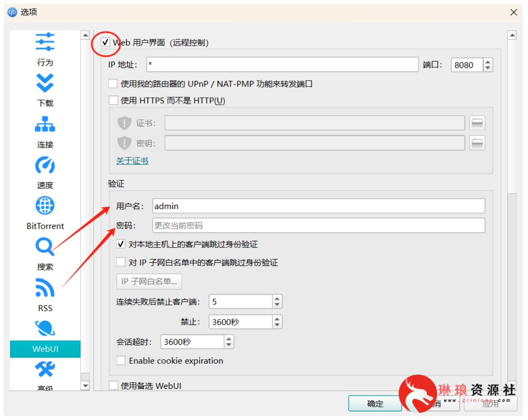Increase 会话超时 session timeout
528x420 pixels.
229,339
